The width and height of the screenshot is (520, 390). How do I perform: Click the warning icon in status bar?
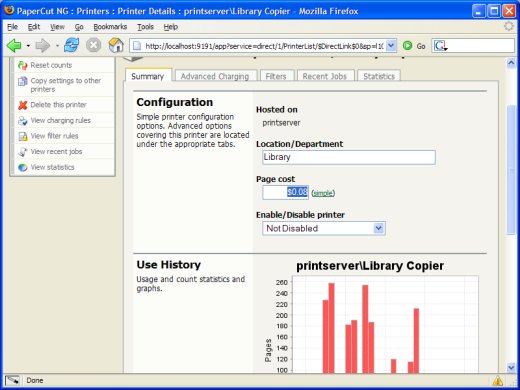click(497, 380)
